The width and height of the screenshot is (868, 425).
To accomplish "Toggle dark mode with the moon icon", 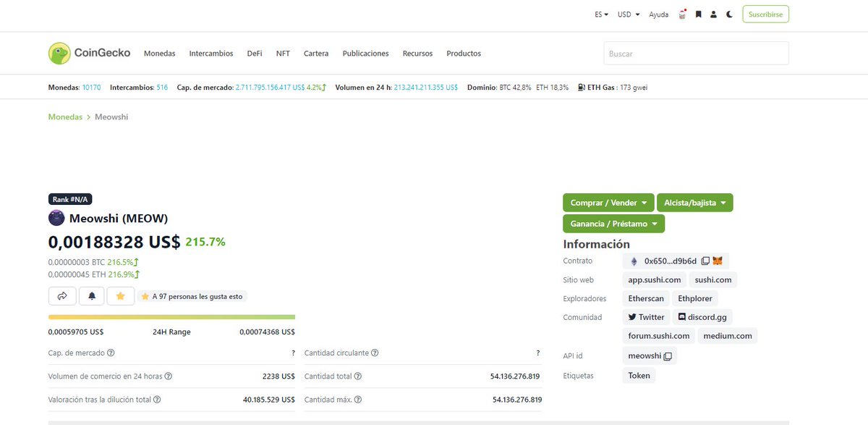I will [x=730, y=14].
